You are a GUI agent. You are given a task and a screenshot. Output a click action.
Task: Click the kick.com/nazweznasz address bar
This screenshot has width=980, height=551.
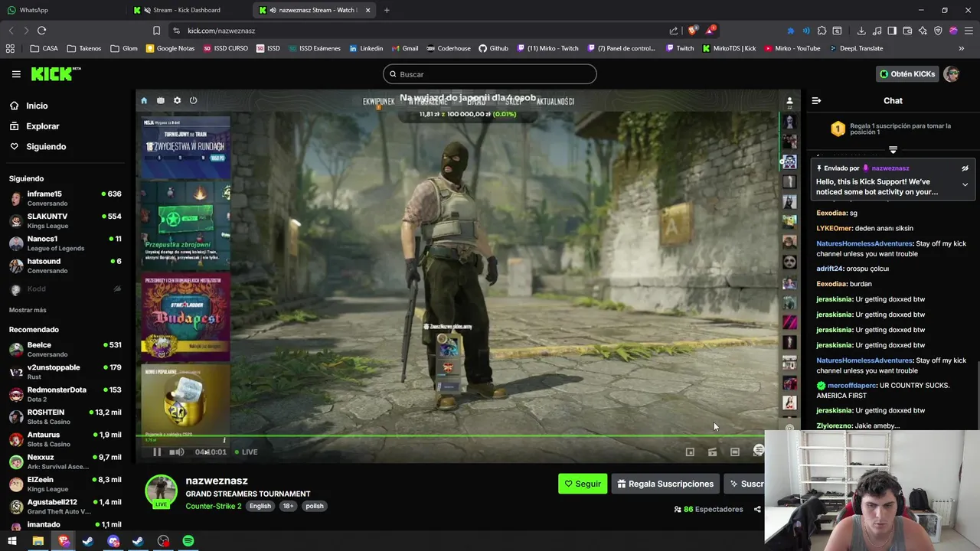(417, 31)
